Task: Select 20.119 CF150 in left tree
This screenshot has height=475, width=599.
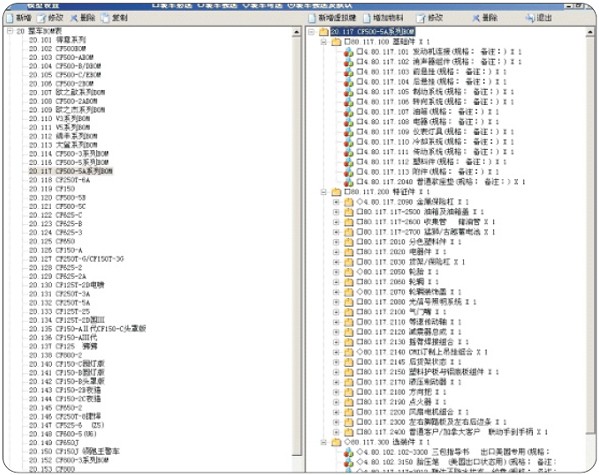Action: tap(52, 189)
